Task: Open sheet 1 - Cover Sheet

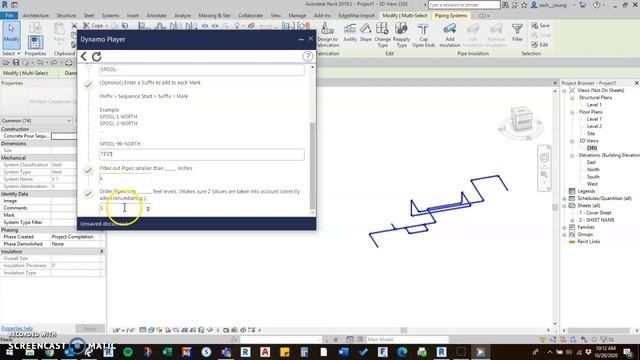Action: coord(595,213)
